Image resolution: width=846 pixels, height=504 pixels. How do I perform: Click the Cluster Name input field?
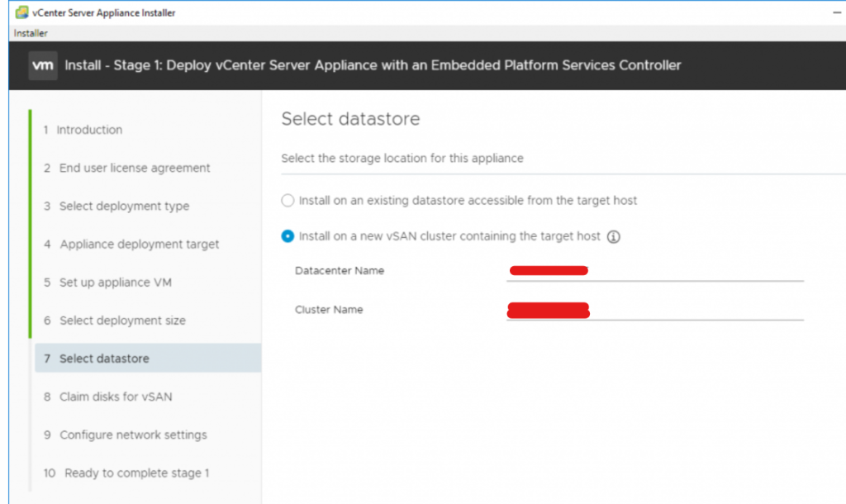coord(655,311)
